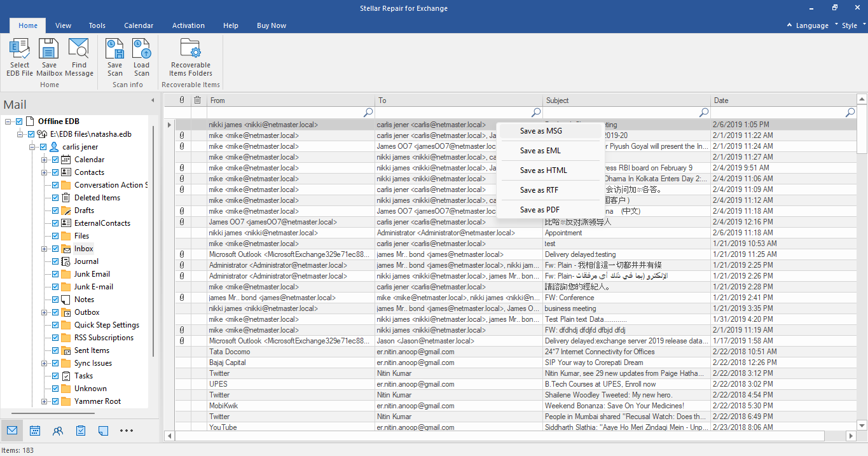Open the View ribbon tab

click(x=63, y=25)
